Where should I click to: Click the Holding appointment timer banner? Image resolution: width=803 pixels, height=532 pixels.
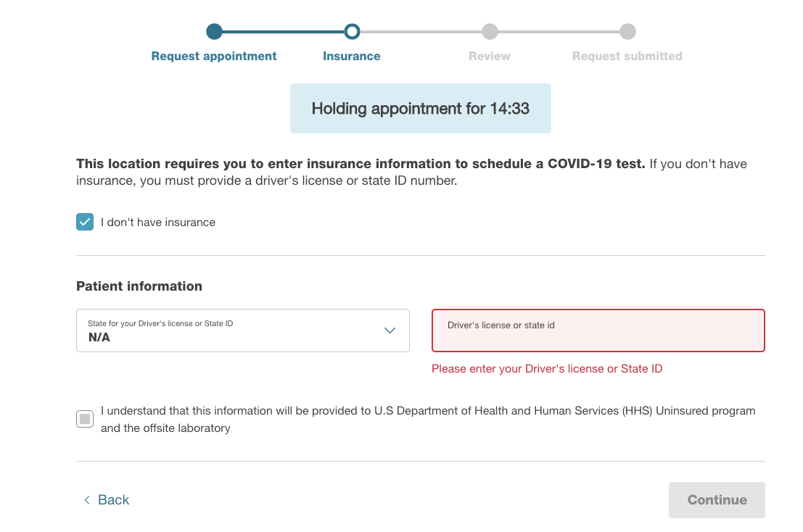click(421, 109)
